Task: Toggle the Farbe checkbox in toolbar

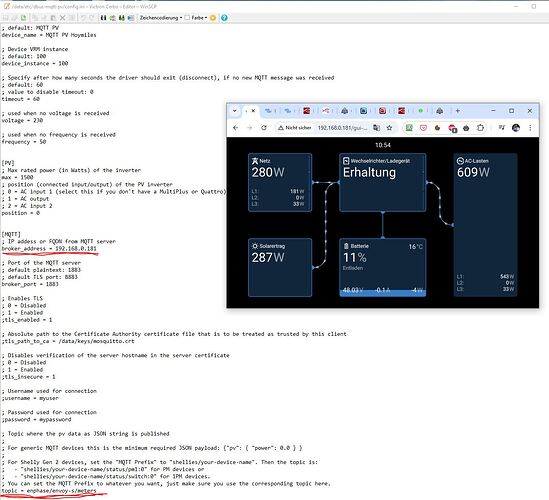Action: click(187, 18)
